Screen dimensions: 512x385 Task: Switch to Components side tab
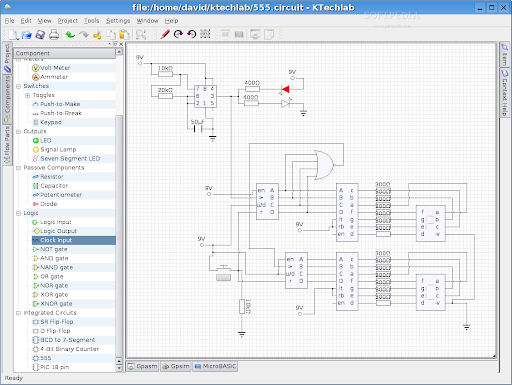(x=7, y=99)
